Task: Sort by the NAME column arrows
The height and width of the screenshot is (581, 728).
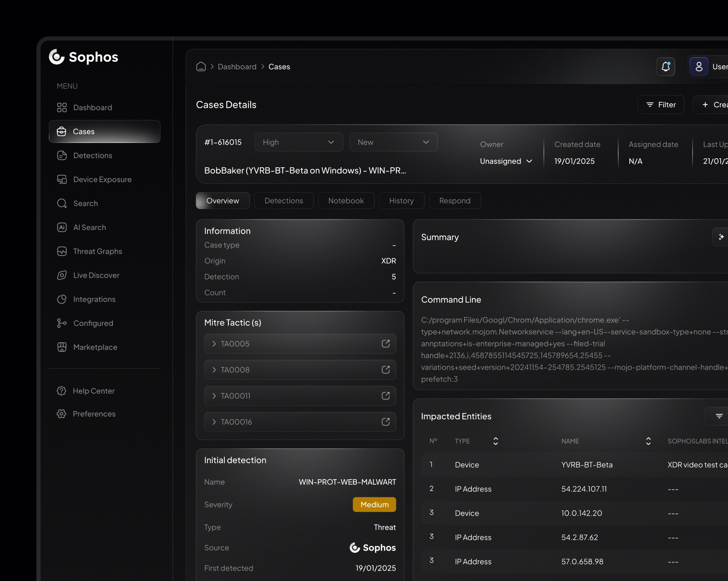Action: (x=648, y=441)
